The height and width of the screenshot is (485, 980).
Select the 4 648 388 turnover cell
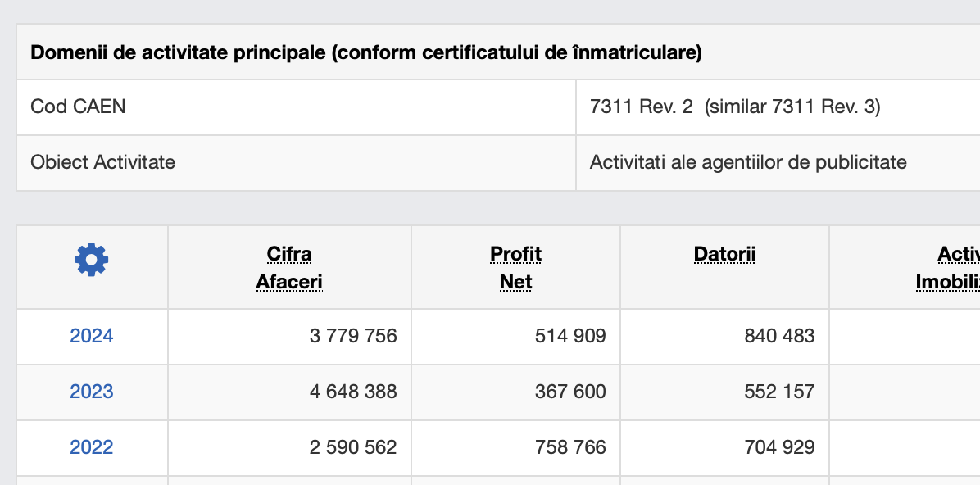pos(289,392)
